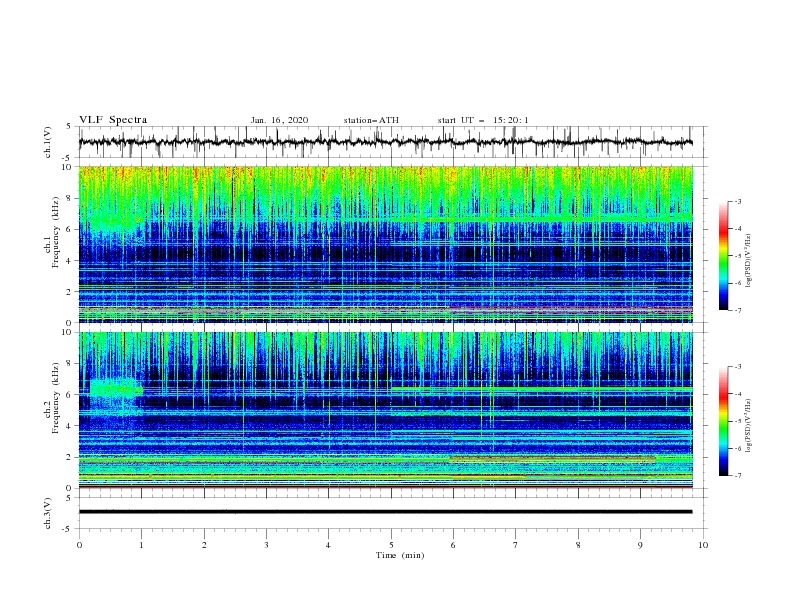This screenshot has width=792, height=612.
Task: Click the time axis tick label "6"
Action: (x=453, y=545)
